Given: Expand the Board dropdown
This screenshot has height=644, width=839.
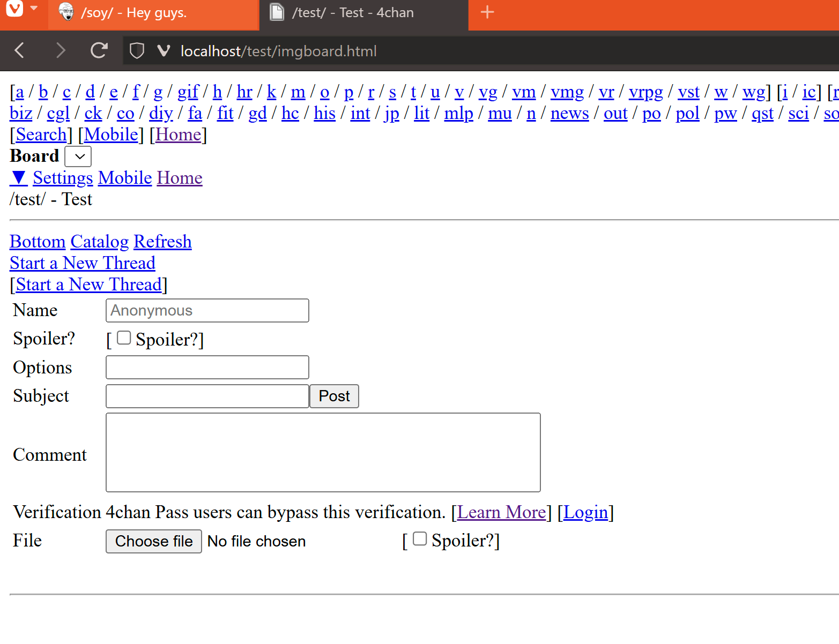Looking at the screenshot, I should pos(78,156).
